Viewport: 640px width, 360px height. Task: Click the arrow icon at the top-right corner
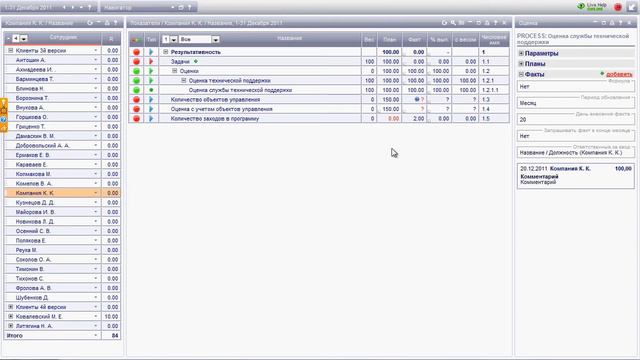click(x=631, y=7)
